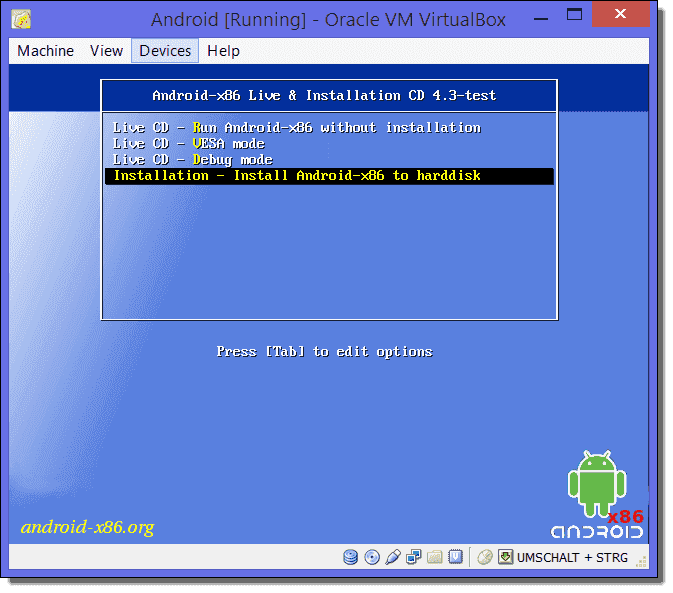
Task: Click the android-x86.org link text
Action: [88, 527]
